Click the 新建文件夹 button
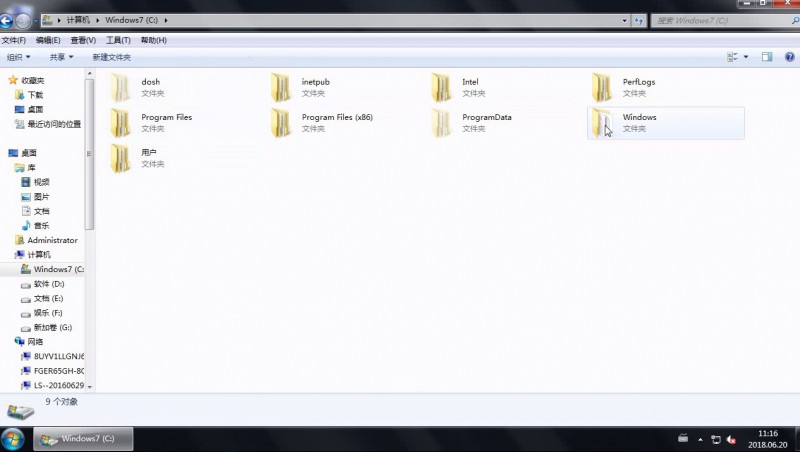Image resolution: width=800 pixels, height=452 pixels. coord(112,57)
